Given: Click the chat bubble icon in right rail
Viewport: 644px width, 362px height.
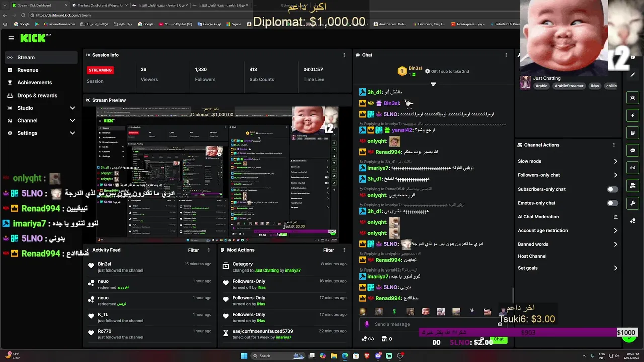Looking at the screenshot, I should (x=633, y=150).
